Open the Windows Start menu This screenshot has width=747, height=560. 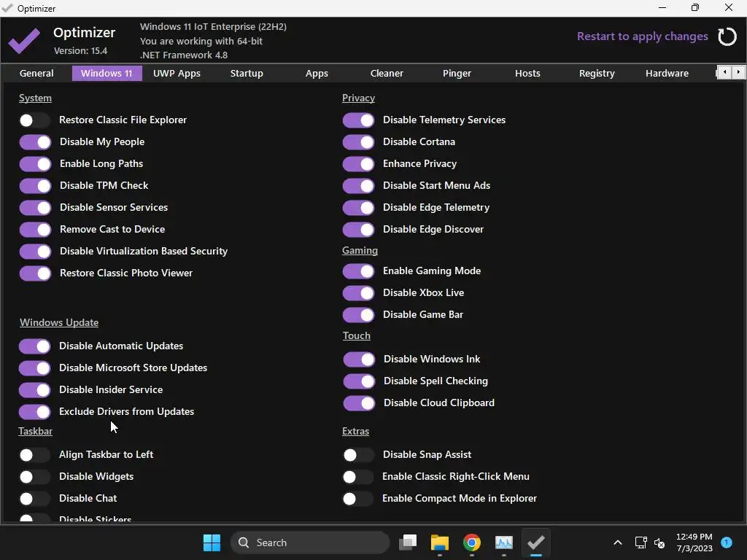point(212,542)
